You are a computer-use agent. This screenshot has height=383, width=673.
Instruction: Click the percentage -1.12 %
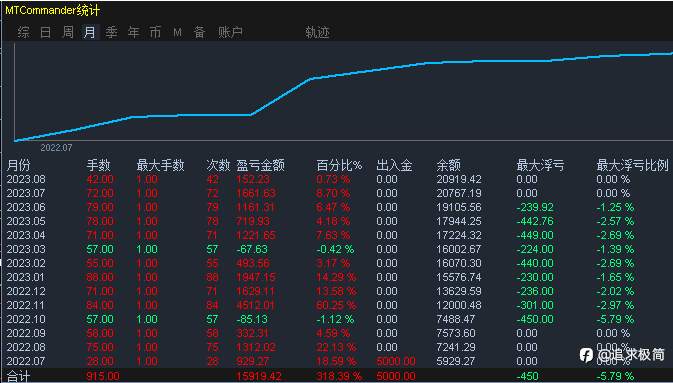335,319
